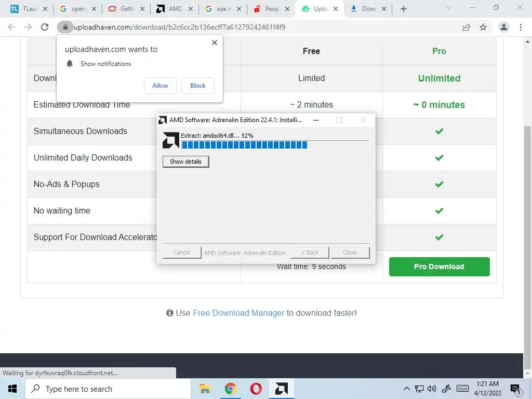Open the Windows Start menu

(12, 389)
